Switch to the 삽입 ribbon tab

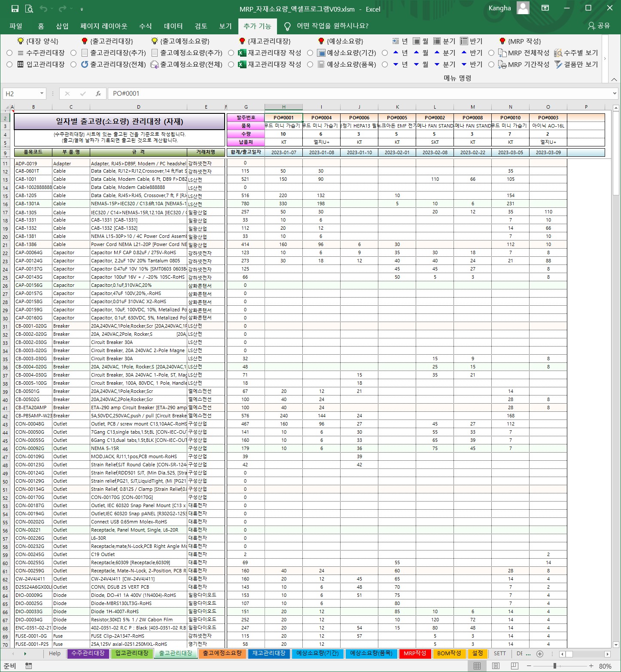click(x=62, y=26)
